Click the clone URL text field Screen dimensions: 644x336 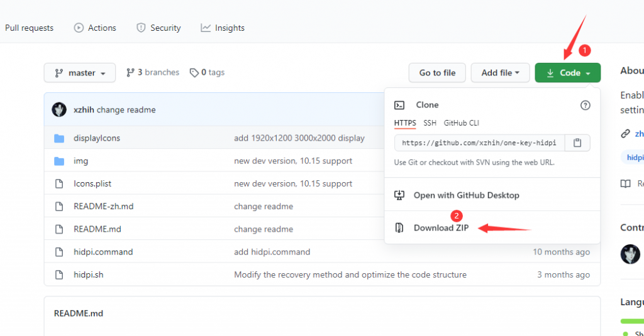(x=479, y=143)
